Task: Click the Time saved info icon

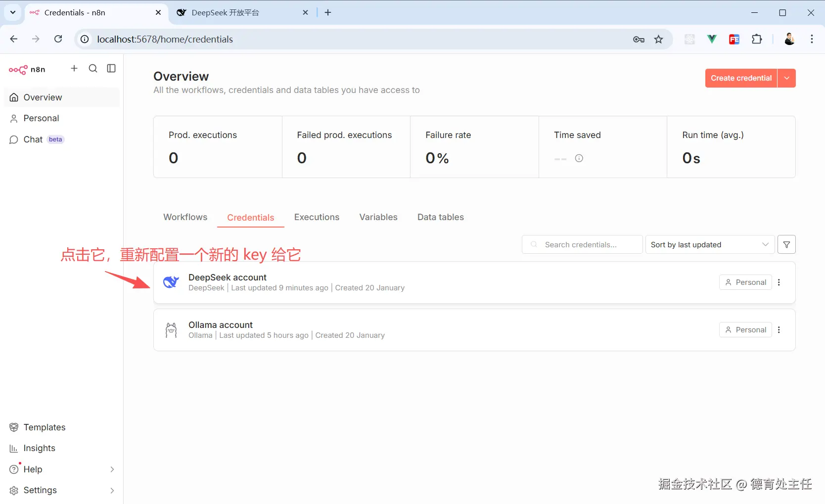Action: pos(579,158)
